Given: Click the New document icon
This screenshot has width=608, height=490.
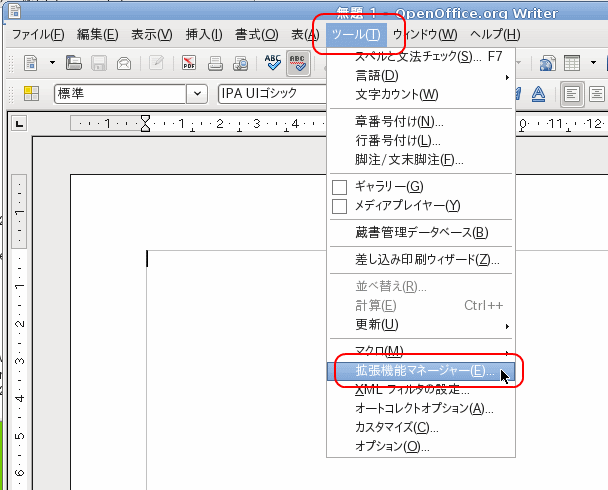Looking at the screenshot, I should pyautogui.click(x=31, y=64).
